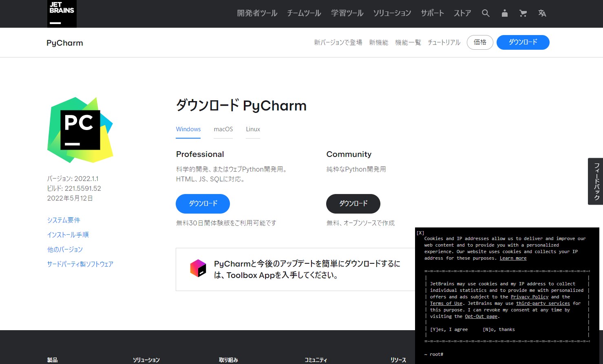Open the 新機能 page
Viewport: 603px width, 364px height.
pos(378,42)
